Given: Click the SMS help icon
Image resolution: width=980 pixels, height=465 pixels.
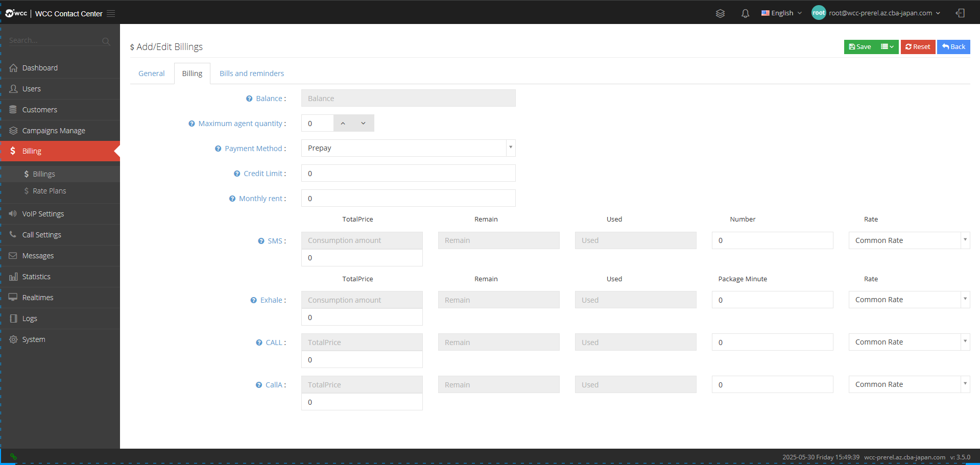Looking at the screenshot, I should (x=261, y=241).
